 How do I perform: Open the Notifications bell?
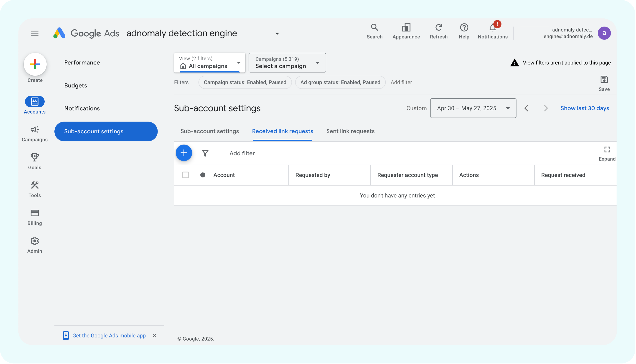(x=492, y=28)
